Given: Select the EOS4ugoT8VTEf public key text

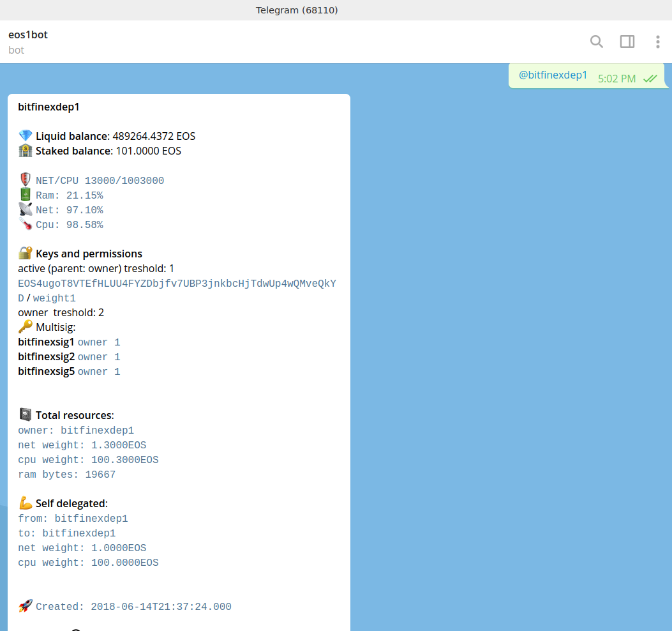Looking at the screenshot, I should coord(177,291).
